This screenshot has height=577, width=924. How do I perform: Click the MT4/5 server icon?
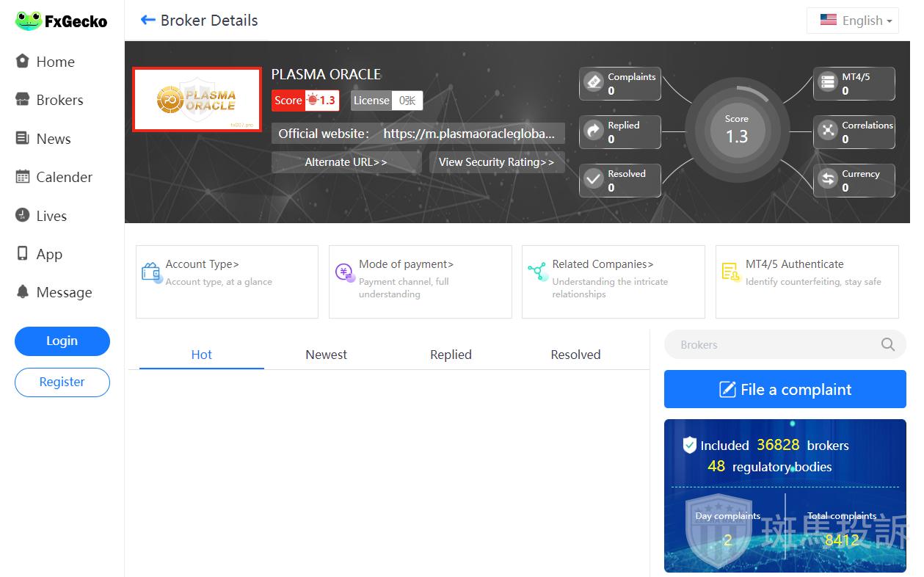point(828,82)
